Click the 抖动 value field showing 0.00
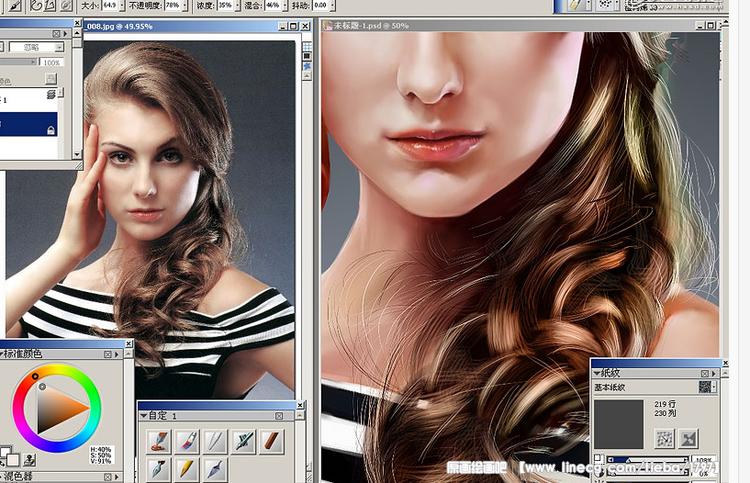Viewport: 750px width, 483px height. [321, 5]
